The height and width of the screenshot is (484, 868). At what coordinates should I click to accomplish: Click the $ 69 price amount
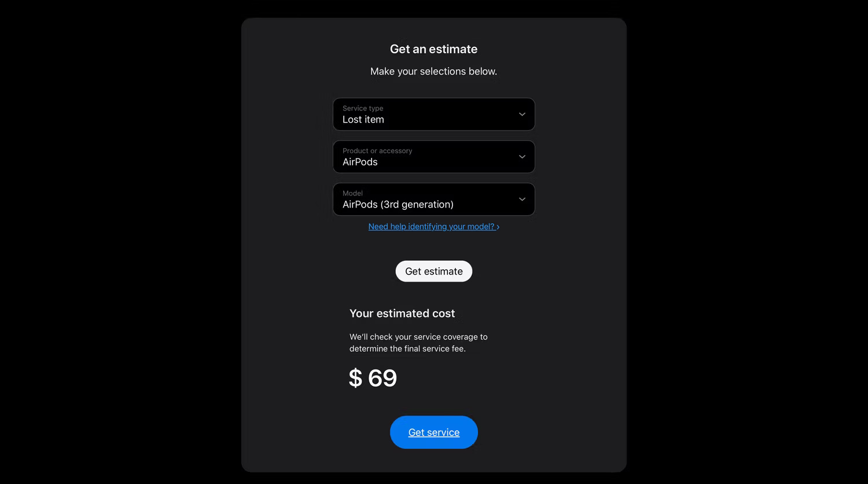coord(373,378)
